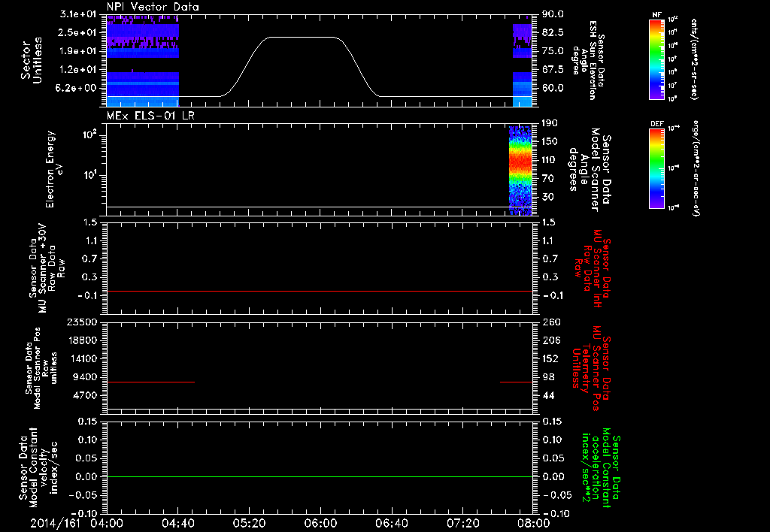Click the 06:40 time axis label
This screenshot has width=770, height=532.
click(391, 523)
